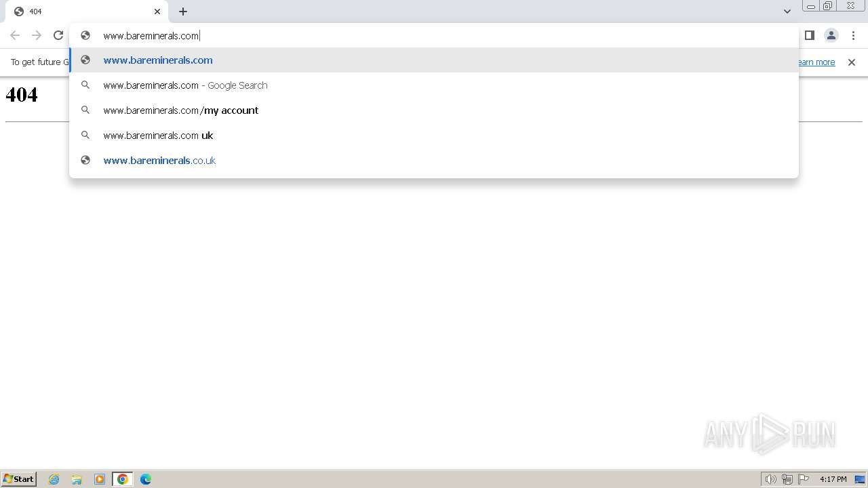Open the volume speaker tray icon
The image size is (868, 488).
pyautogui.click(x=770, y=479)
